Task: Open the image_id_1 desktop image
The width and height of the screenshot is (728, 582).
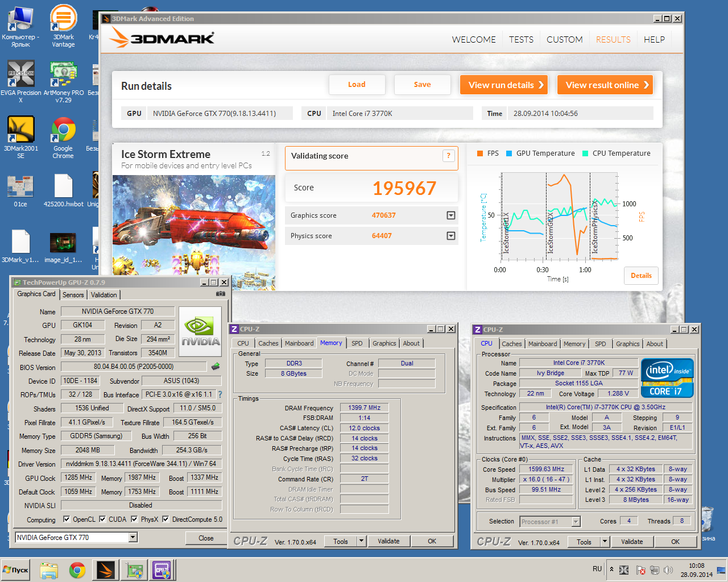Action: coord(63,246)
